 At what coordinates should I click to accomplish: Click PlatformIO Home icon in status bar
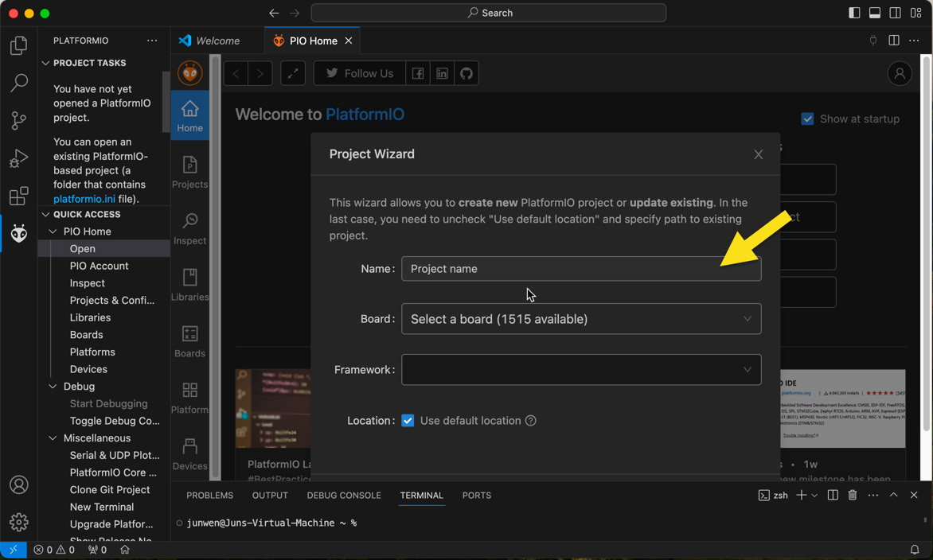point(125,550)
